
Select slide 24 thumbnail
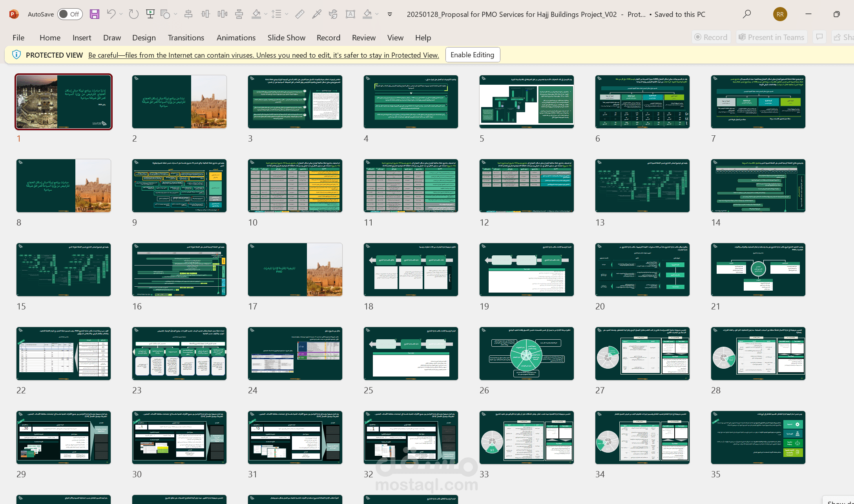click(x=295, y=354)
